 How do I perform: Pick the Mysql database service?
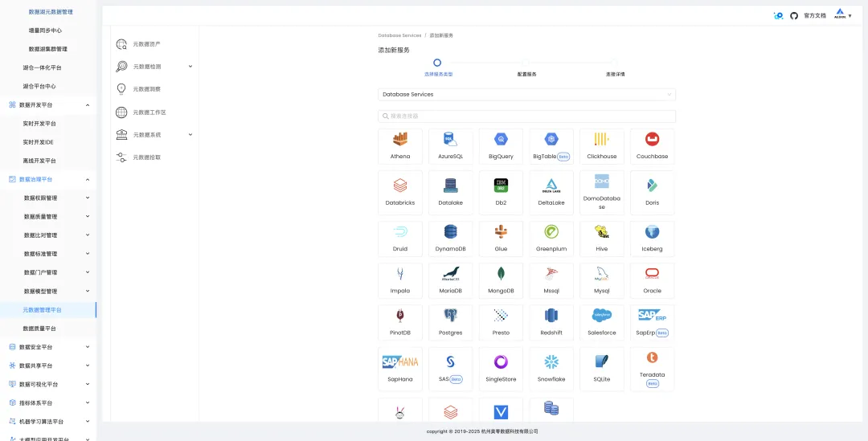pyautogui.click(x=602, y=281)
